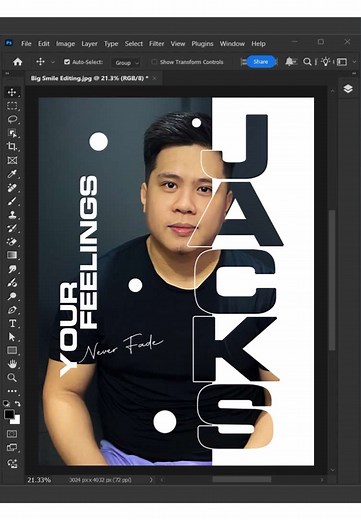Screen dimensions: 361x520
Task: Open the Help menu
Action: click(258, 44)
